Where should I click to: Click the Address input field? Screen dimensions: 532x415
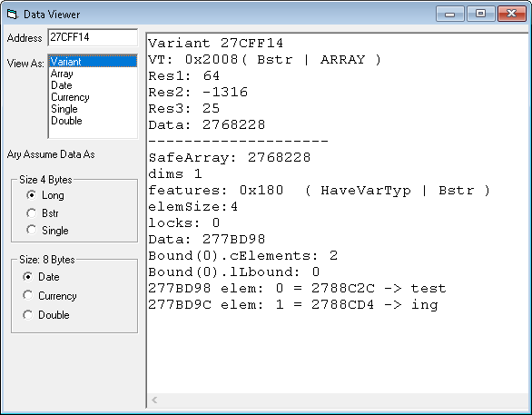[x=93, y=37]
